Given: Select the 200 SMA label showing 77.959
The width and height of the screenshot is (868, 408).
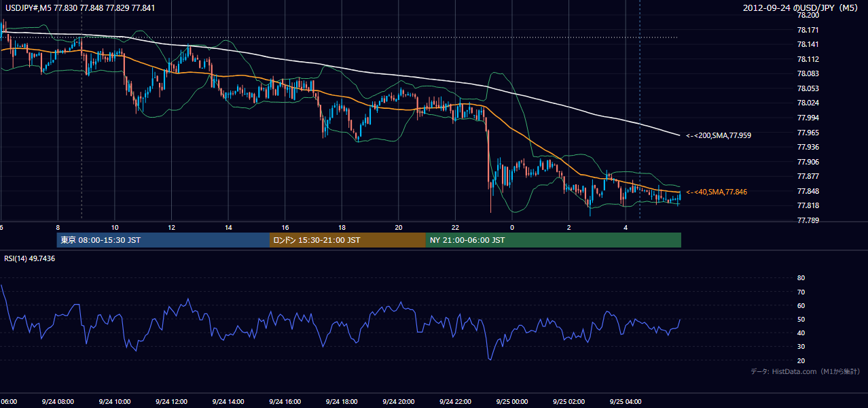Looking at the screenshot, I should click(x=719, y=135).
